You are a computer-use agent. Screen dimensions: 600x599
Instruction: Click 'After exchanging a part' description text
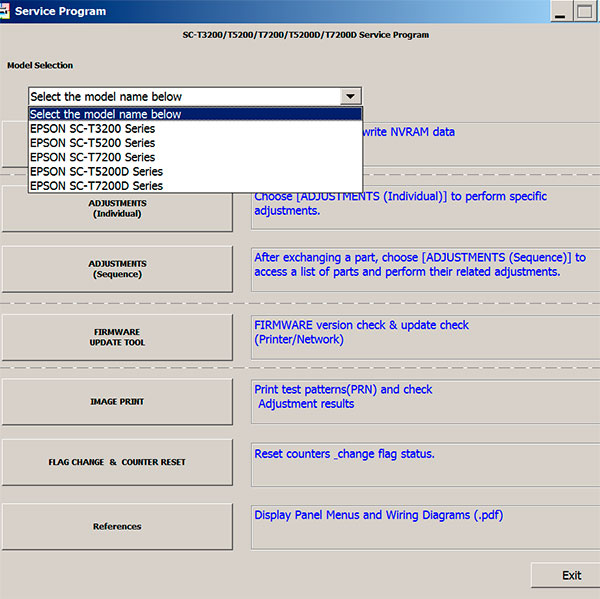click(420, 264)
